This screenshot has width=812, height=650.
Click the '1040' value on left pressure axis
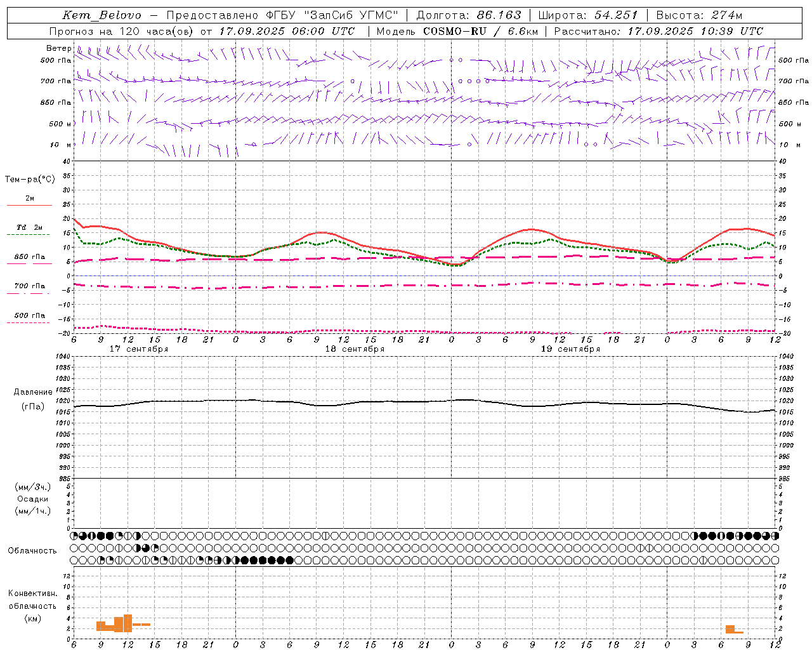tap(62, 357)
